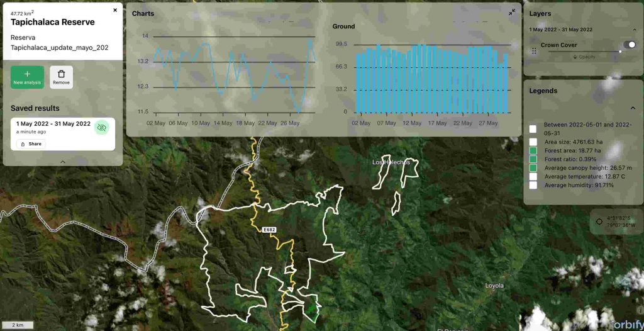Click the Average temperature white swatch
Image resolution: width=644 pixels, height=331 pixels.
coord(533,176)
